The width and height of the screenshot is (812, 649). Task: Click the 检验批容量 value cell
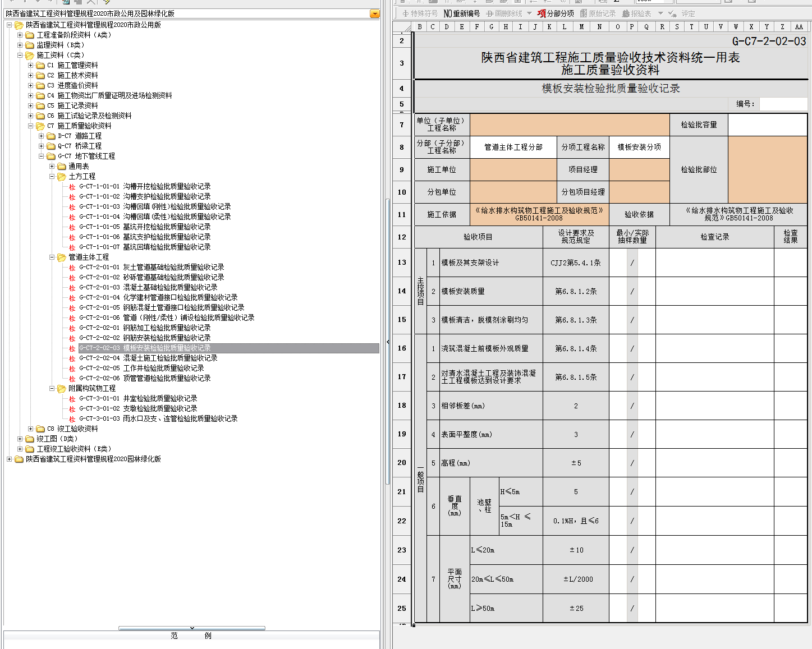(x=768, y=125)
